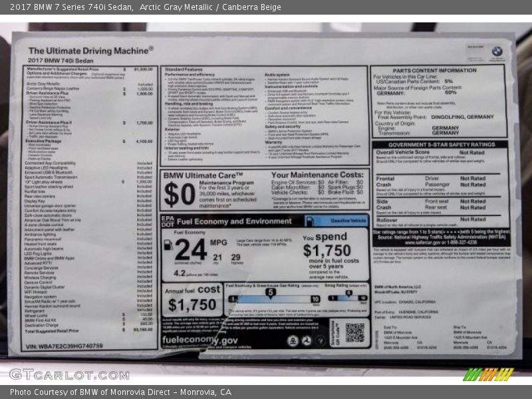Click the 'Gasoline Vehicle' label
The height and width of the screenshot is (399, 532).
[348, 221]
